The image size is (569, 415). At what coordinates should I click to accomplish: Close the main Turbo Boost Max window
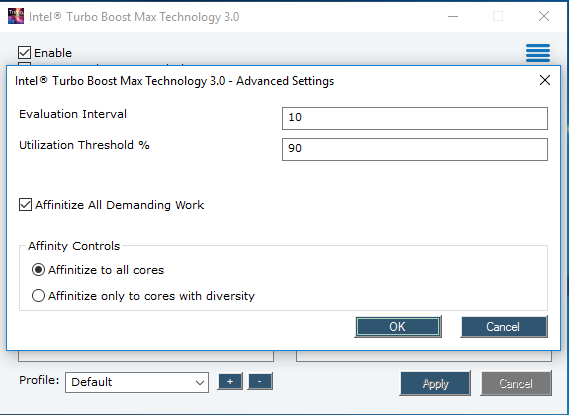pyautogui.click(x=544, y=16)
